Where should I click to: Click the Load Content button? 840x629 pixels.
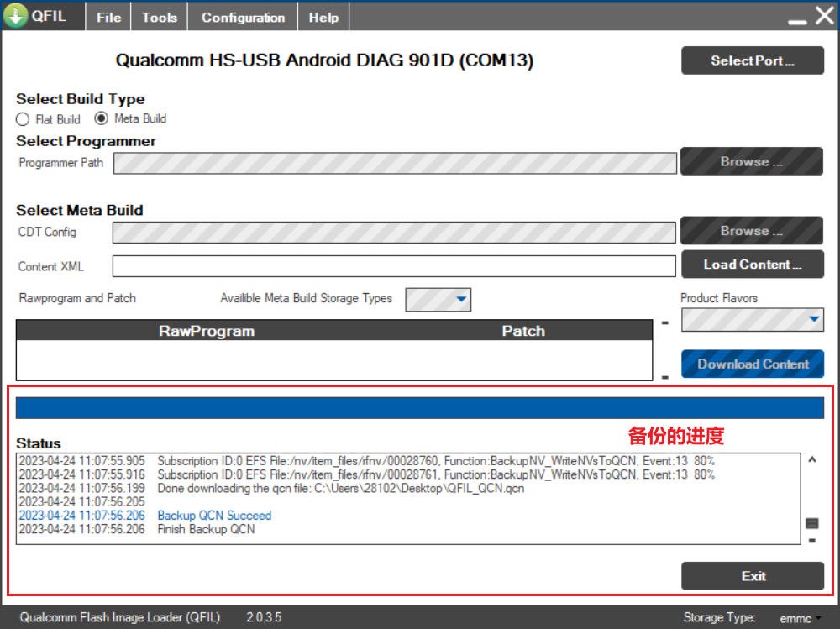(x=752, y=265)
